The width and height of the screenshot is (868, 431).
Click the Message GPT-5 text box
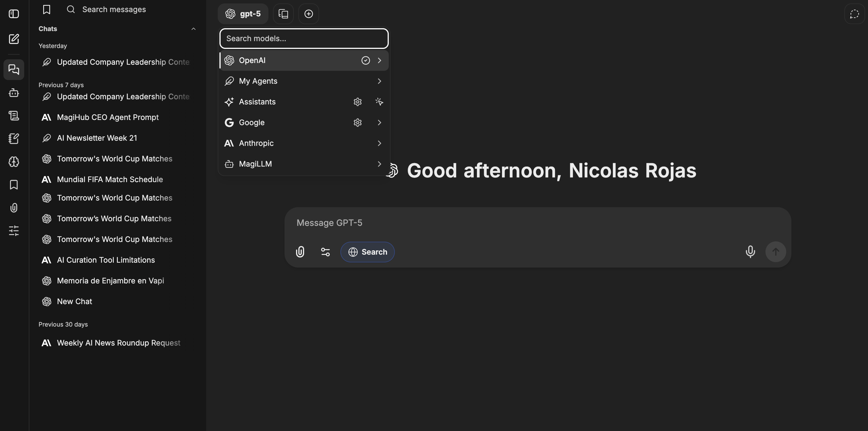[x=538, y=223]
